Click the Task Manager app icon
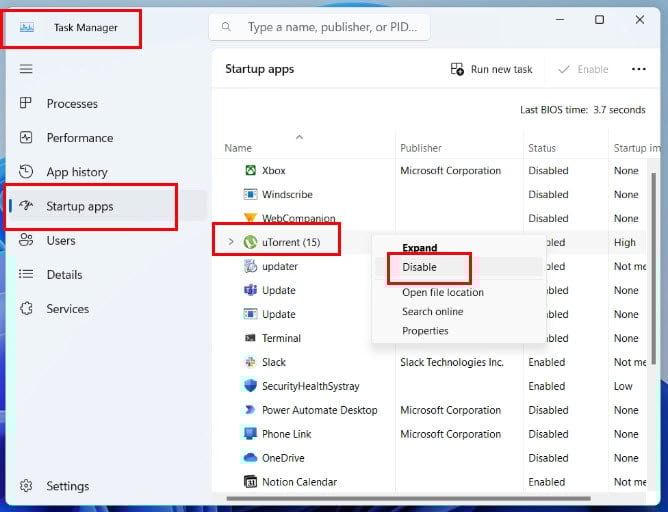Image resolution: width=668 pixels, height=512 pixels. point(26,28)
